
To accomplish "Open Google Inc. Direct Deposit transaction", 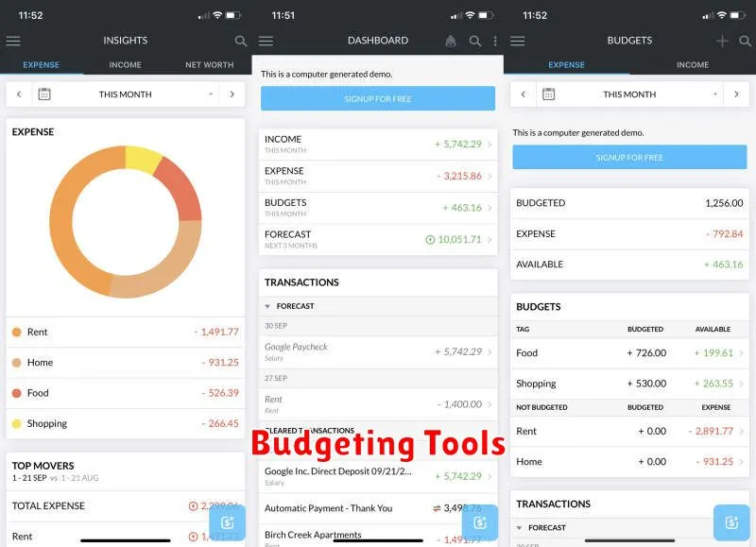I will coord(378,476).
